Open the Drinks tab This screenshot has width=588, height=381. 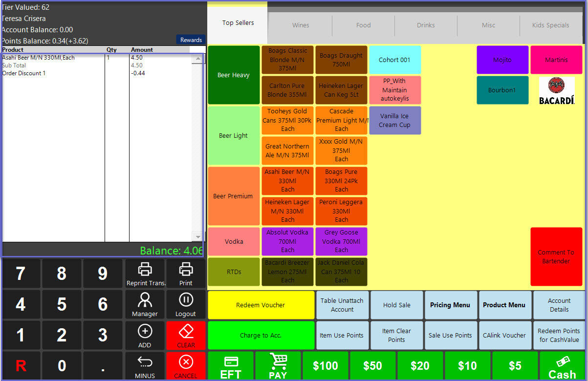point(426,25)
